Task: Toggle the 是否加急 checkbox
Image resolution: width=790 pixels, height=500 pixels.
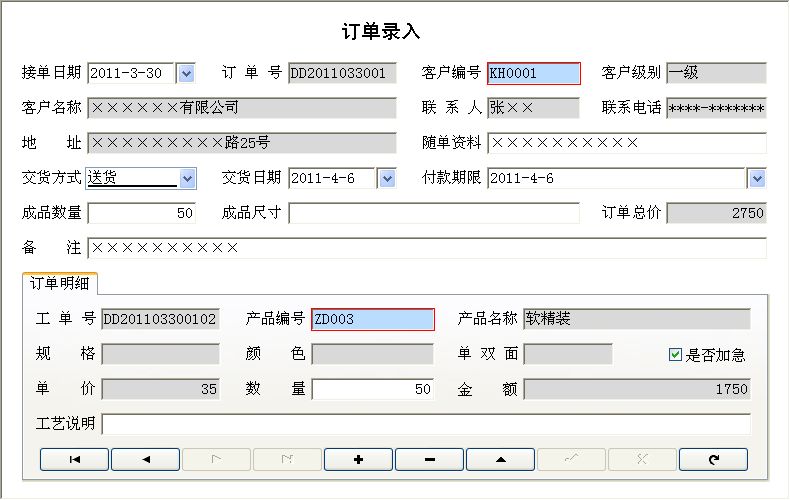Action: (676, 355)
